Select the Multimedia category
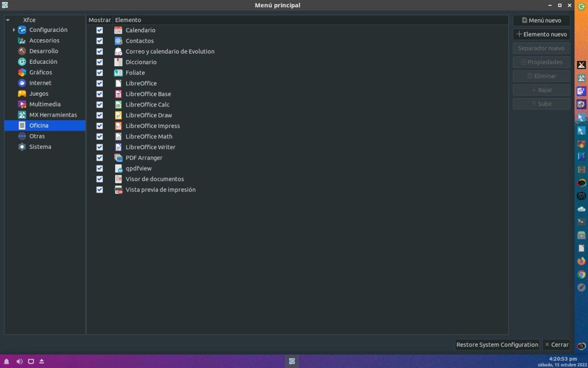The width and height of the screenshot is (588, 368). click(45, 104)
